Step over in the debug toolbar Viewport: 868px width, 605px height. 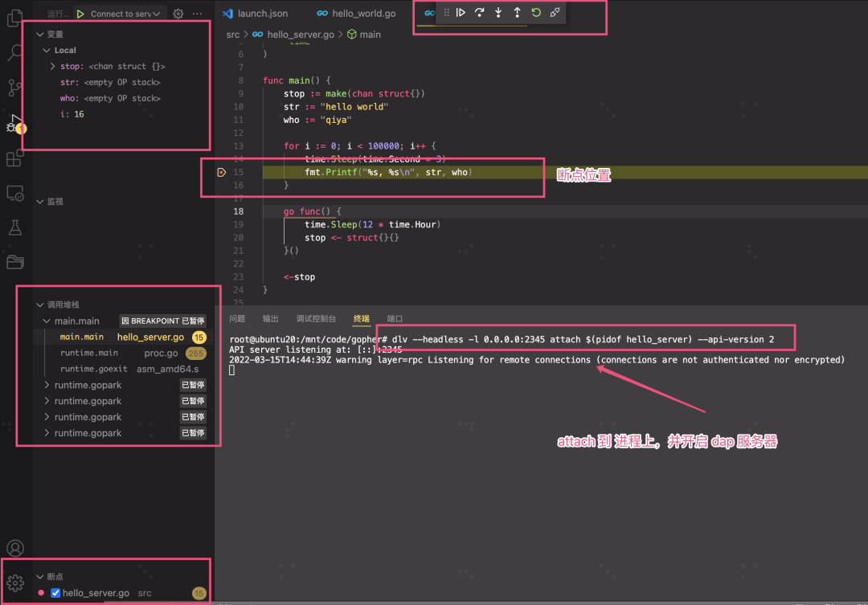tap(479, 13)
